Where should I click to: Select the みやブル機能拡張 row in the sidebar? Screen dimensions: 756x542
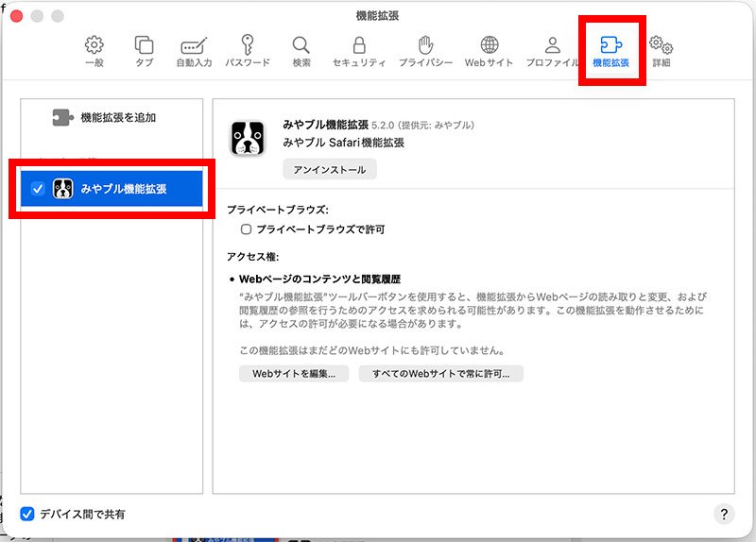pyautogui.click(x=112, y=188)
